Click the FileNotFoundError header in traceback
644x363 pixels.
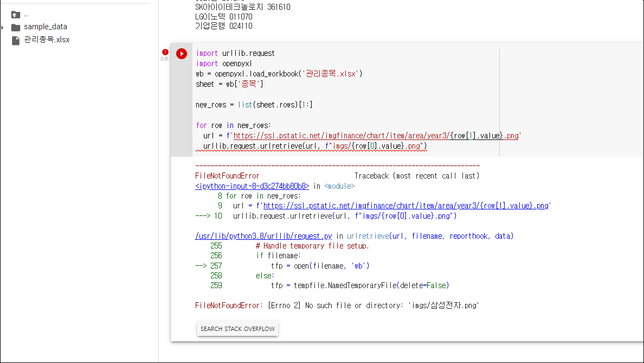pos(227,176)
